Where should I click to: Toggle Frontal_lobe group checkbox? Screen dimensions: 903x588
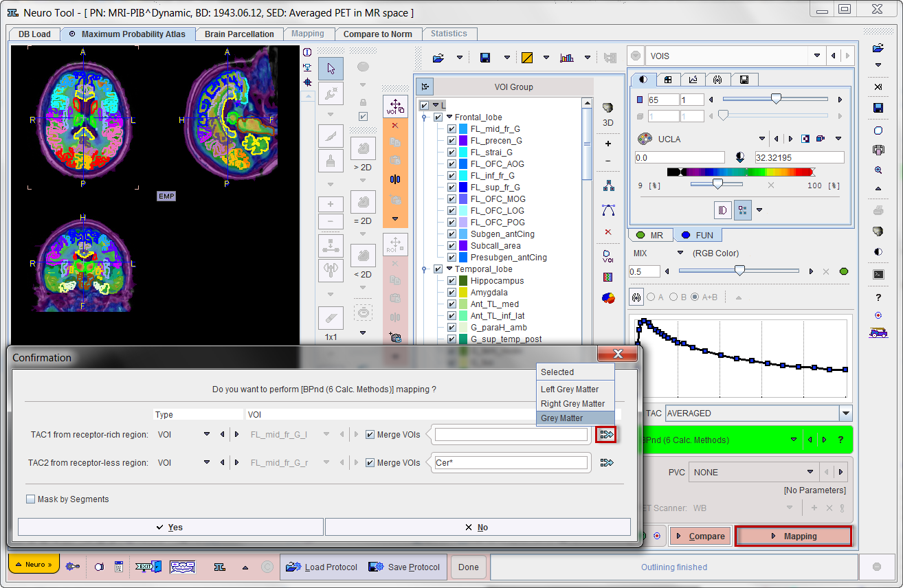(438, 117)
